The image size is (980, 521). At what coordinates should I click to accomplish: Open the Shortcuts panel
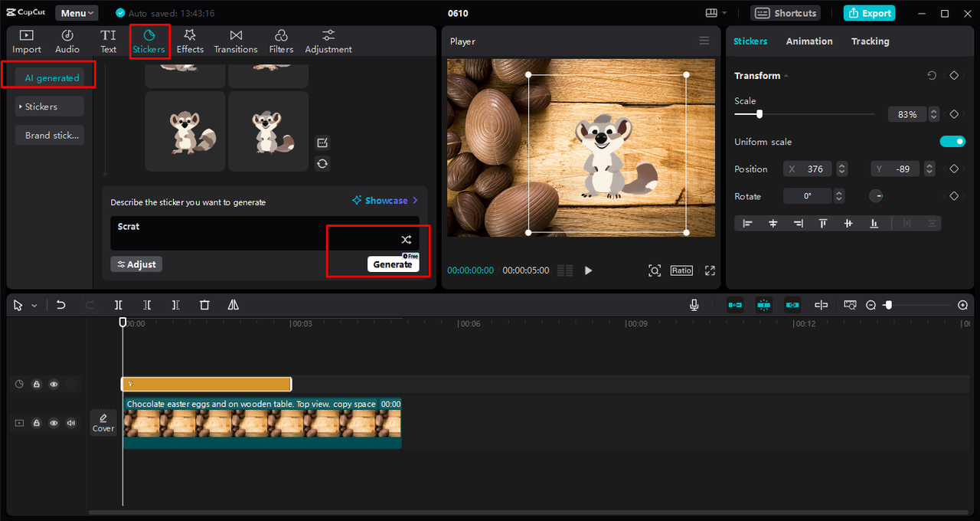pyautogui.click(x=786, y=13)
